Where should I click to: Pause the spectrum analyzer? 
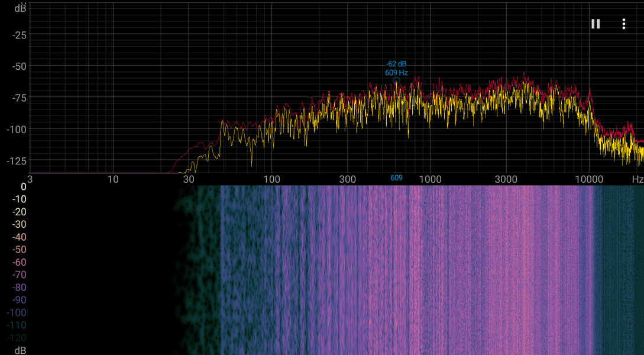(x=596, y=24)
